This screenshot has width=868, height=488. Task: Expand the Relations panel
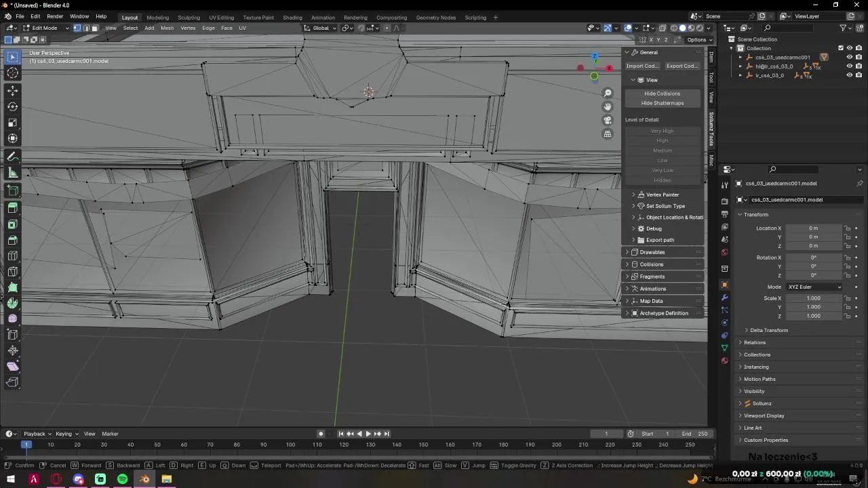[x=755, y=342]
